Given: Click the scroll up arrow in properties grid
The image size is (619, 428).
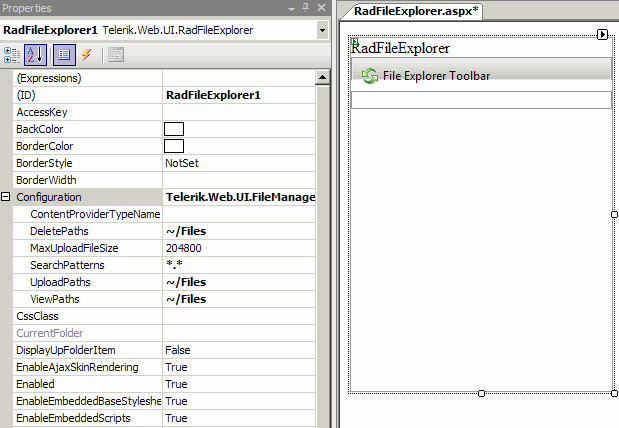Looking at the screenshot, I should pyautogui.click(x=323, y=77).
